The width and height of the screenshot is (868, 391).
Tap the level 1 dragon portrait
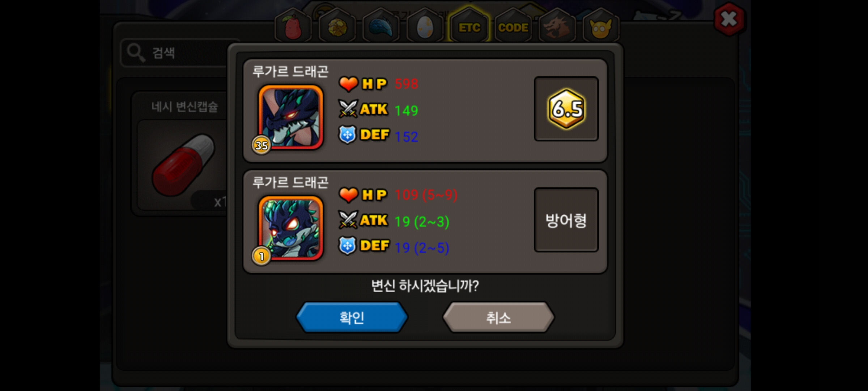point(290,228)
